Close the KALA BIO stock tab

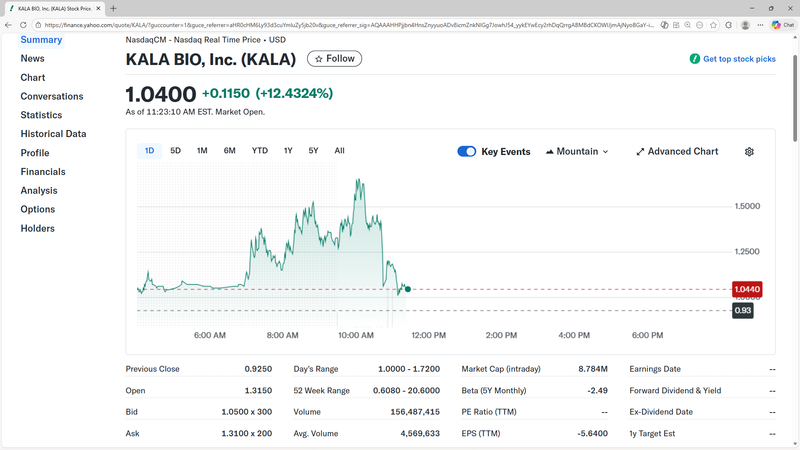click(98, 8)
